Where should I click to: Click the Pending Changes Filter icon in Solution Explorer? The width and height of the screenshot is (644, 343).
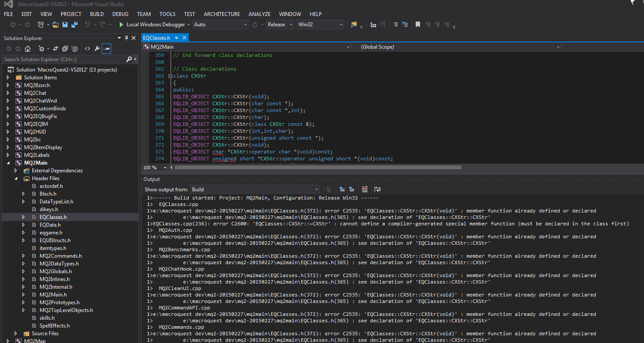tap(41, 49)
